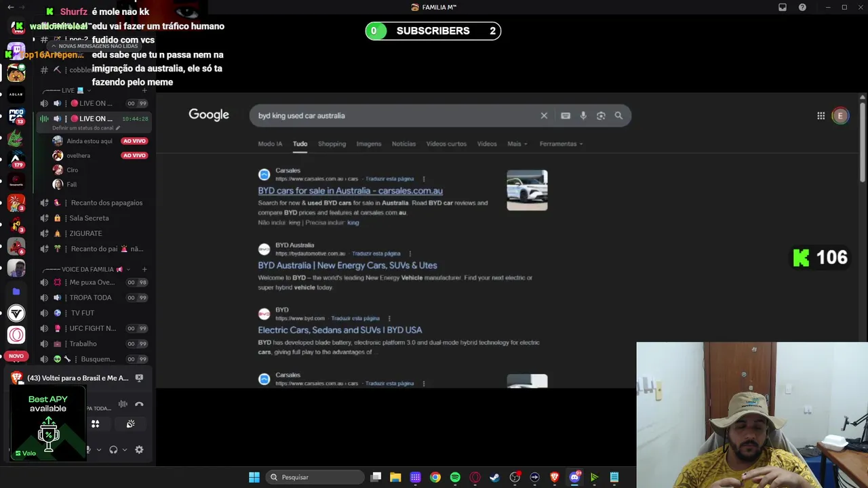Viewport: 868px width, 488px height.
Task: Switch to the Notícias tab
Action: (403, 144)
